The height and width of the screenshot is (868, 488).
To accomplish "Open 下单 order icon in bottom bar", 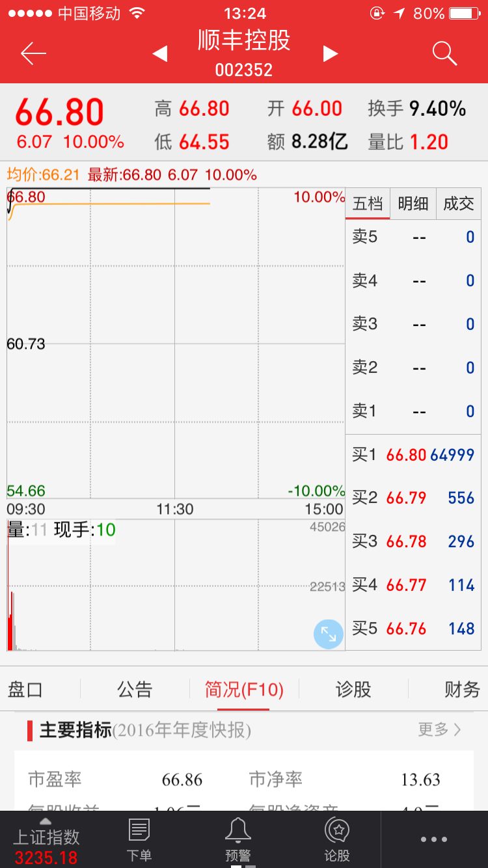I will click(139, 839).
